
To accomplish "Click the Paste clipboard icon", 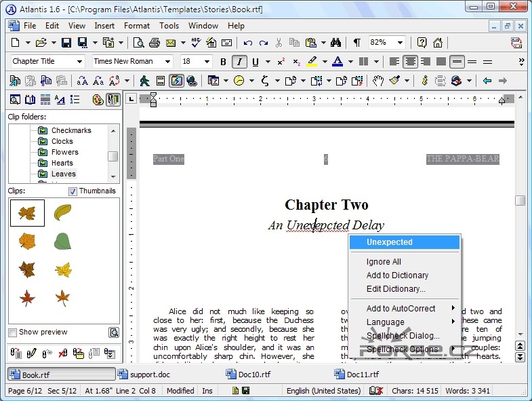I will [x=311, y=43].
